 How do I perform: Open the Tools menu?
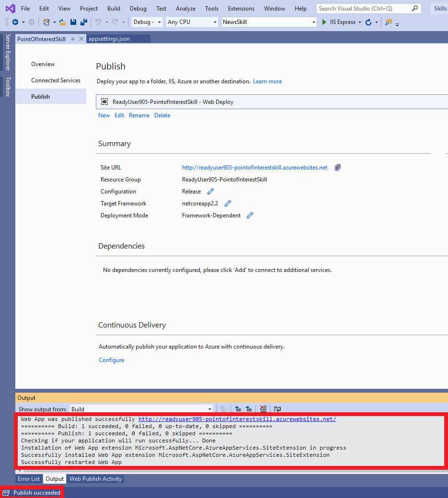coord(212,9)
